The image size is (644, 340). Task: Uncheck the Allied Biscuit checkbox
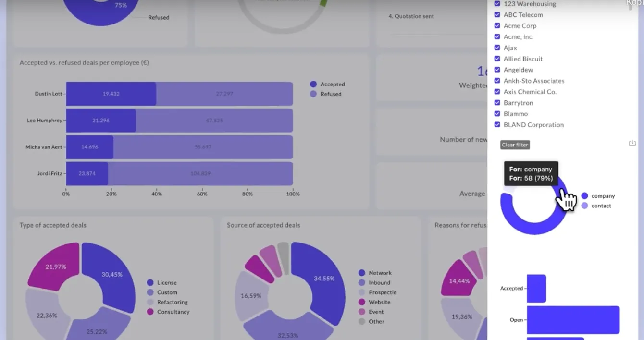tap(497, 59)
